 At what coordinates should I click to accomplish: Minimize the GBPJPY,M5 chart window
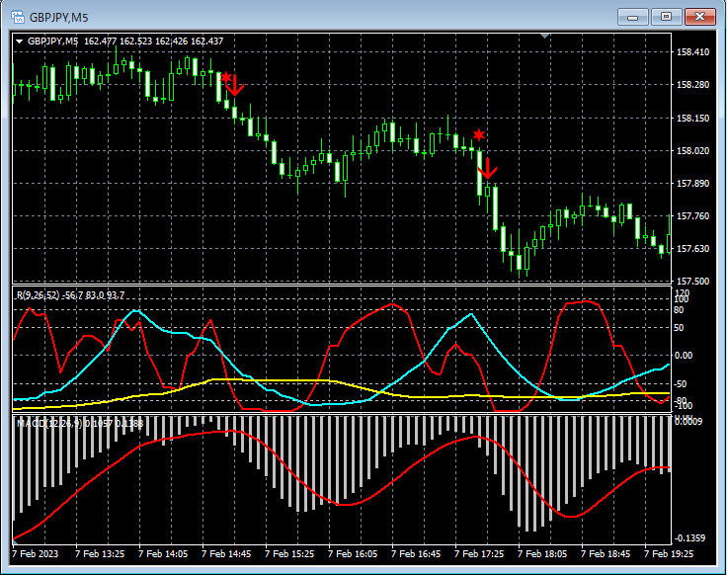pos(632,17)
